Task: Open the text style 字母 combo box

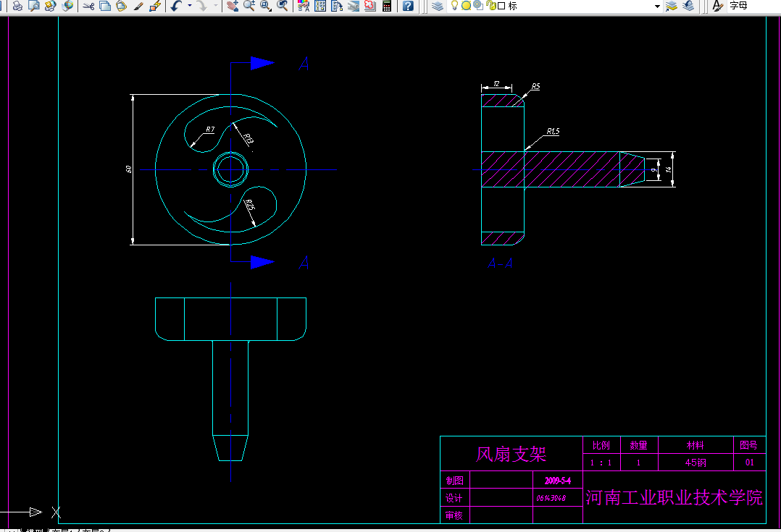Action: 753,6
